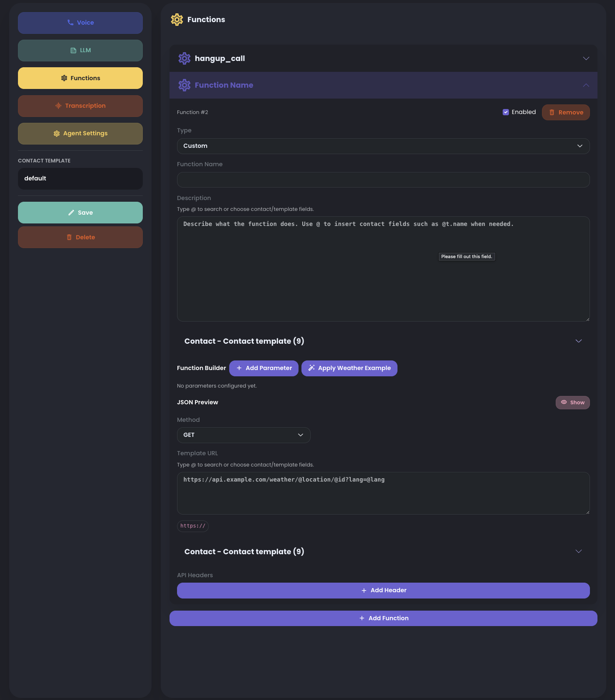Click the 'CONTACT TEMPLATE' sidebar label
Image resolution: width=615 pixels, height=700 pixels.
click(44, 161)
